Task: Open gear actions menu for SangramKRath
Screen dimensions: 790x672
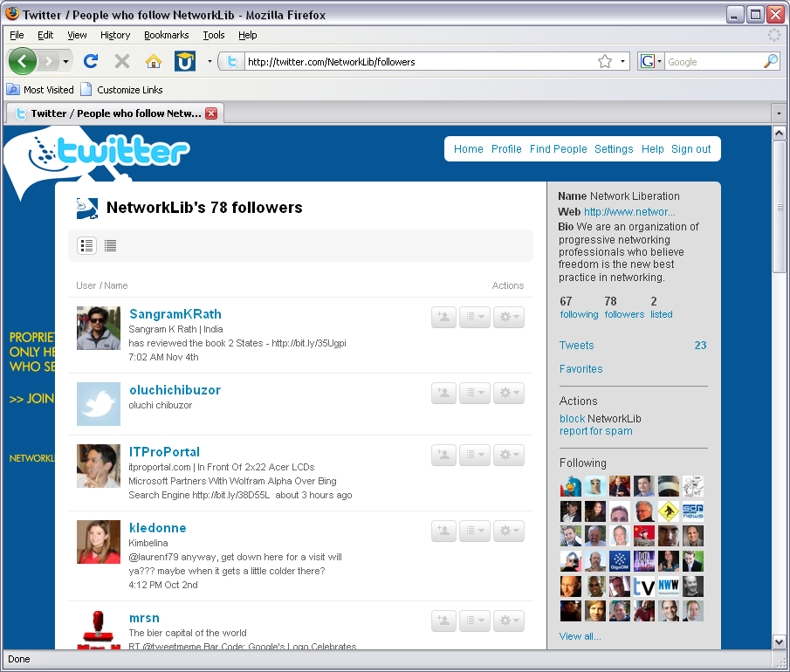Action: 509,317
